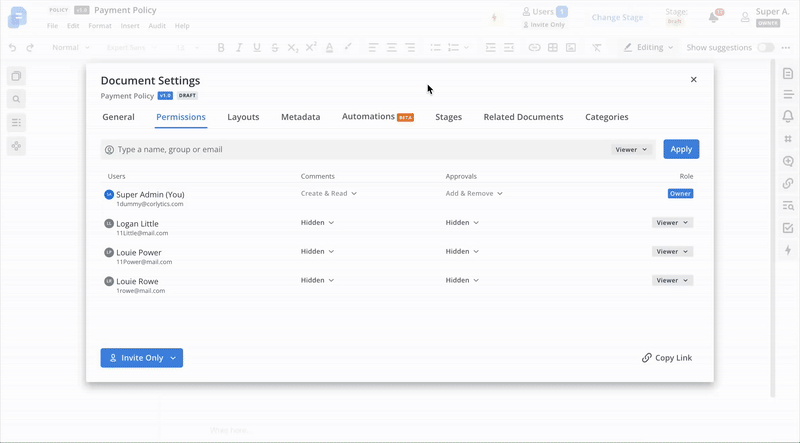The height and width of the screenshot is (443, 800).
Task: Close the Document Settings dialog
Action: [x=693, y=80]
